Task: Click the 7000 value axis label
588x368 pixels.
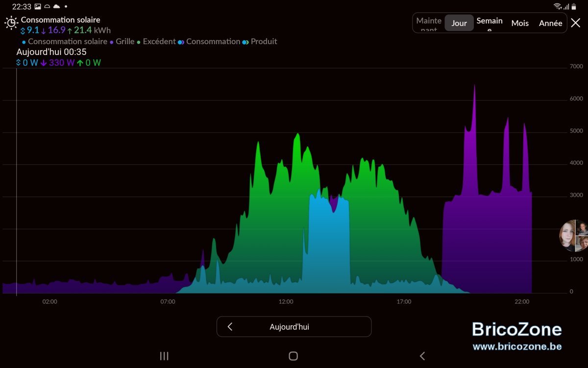Action: (576, 66)
